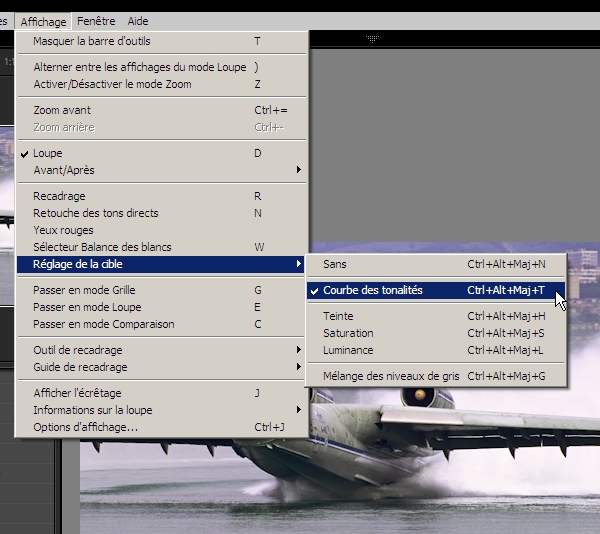Toggle the checked Loupe view item
This screenshot has height=534, width=600.
pos(161,153)
